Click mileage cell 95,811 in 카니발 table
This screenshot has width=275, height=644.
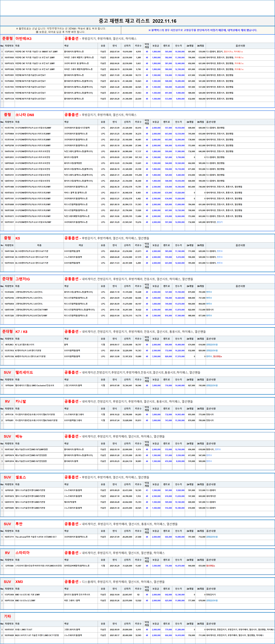point(138,421)
